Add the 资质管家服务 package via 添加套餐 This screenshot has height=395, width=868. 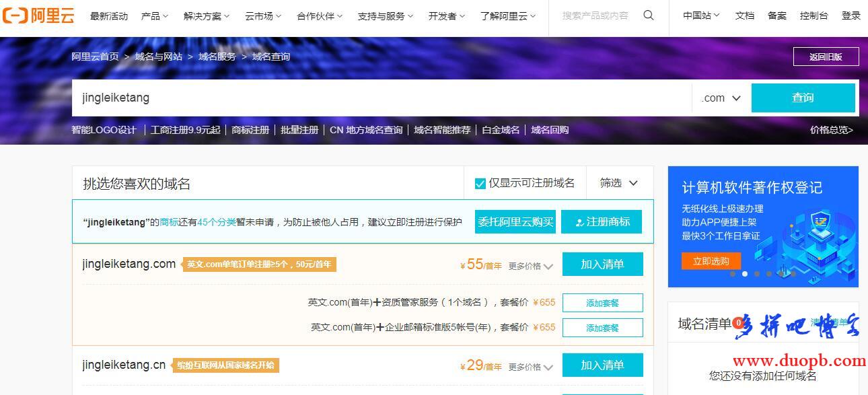coord(603,303)
